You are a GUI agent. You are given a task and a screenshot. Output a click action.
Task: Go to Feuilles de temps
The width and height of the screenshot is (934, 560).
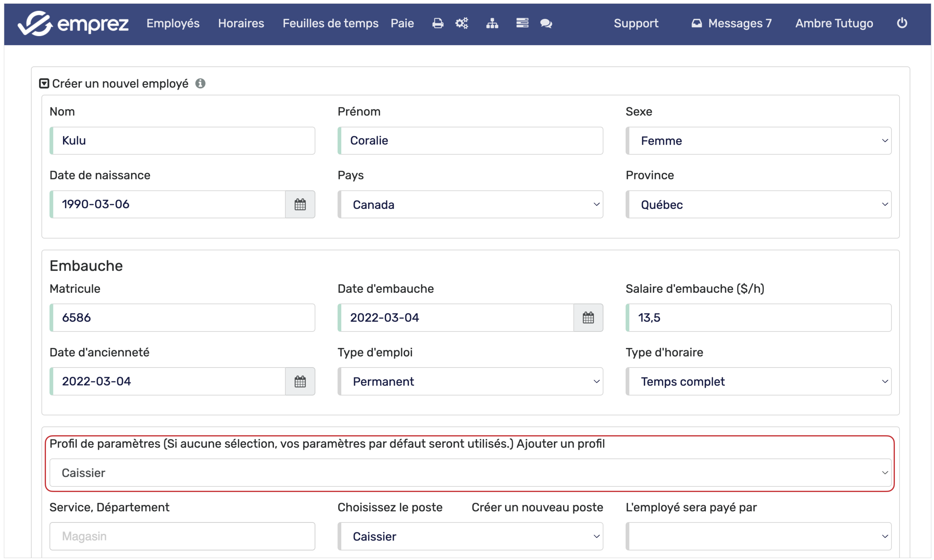point(330,23)
